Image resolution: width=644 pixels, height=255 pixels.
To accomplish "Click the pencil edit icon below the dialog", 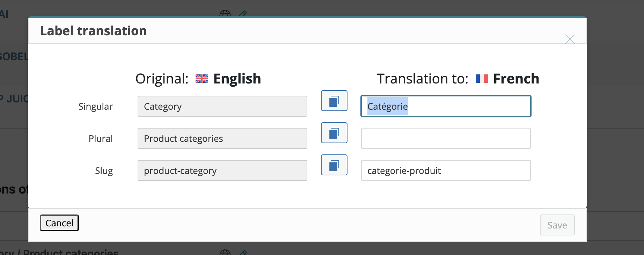I will pyautogui.click(x=243, y=252).
